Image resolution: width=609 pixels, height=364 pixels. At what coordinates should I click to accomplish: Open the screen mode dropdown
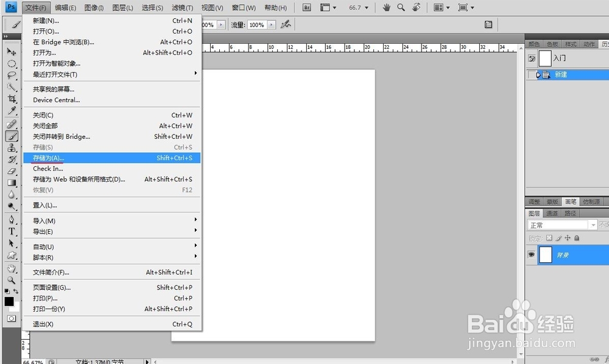point(466,7)
